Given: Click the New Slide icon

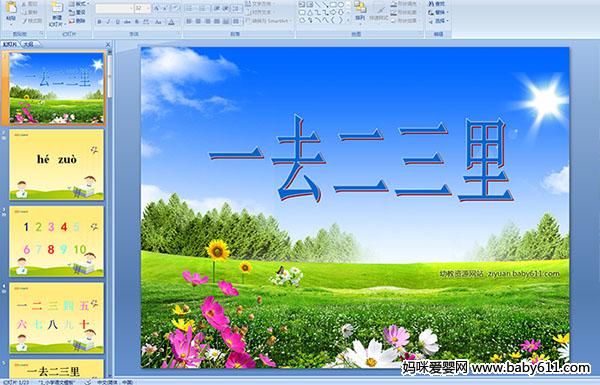Looking at the screenshot, I should (57, 8).
